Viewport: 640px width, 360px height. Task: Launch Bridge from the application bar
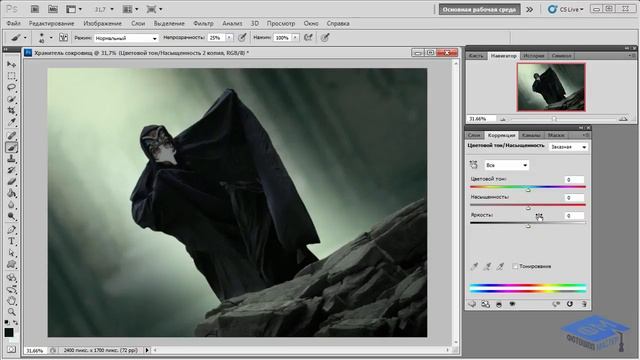tap(35, 9)
